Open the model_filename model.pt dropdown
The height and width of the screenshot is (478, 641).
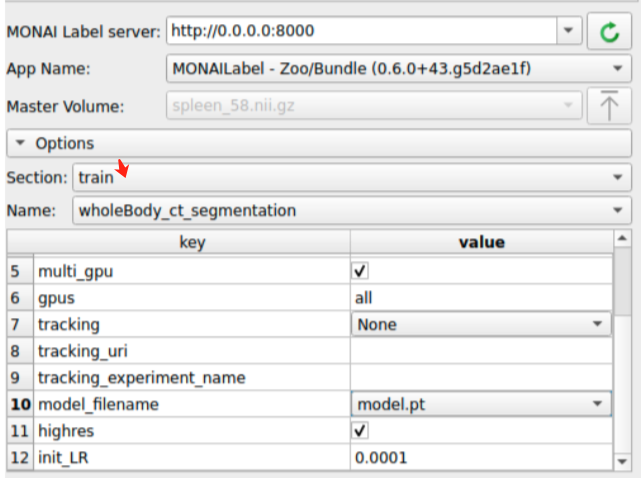tap(481, 404)
